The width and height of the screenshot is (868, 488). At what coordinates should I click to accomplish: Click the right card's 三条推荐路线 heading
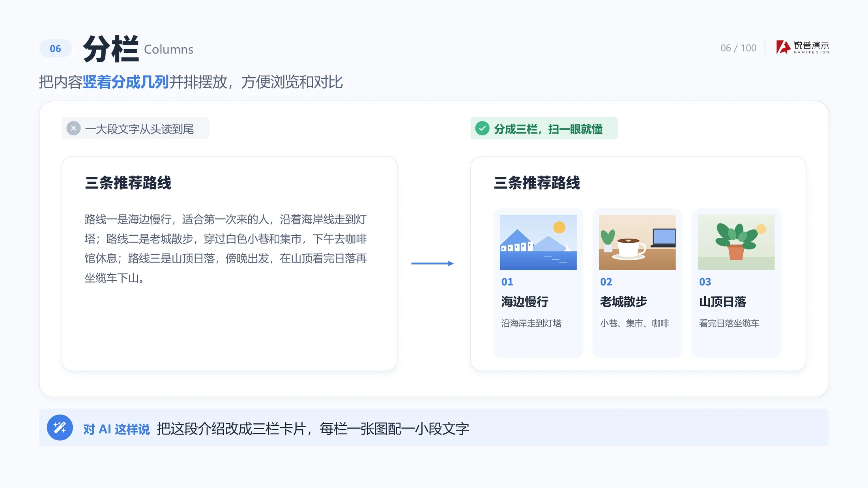pos(537,183)
